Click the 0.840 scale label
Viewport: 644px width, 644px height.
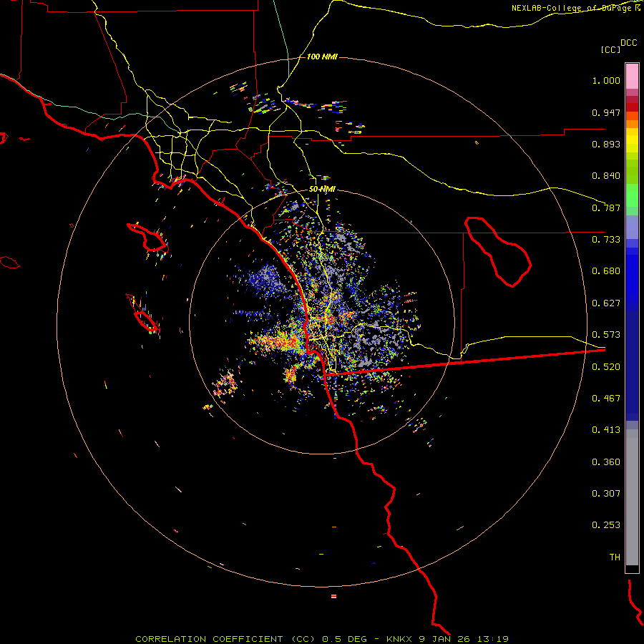(606, 176)
